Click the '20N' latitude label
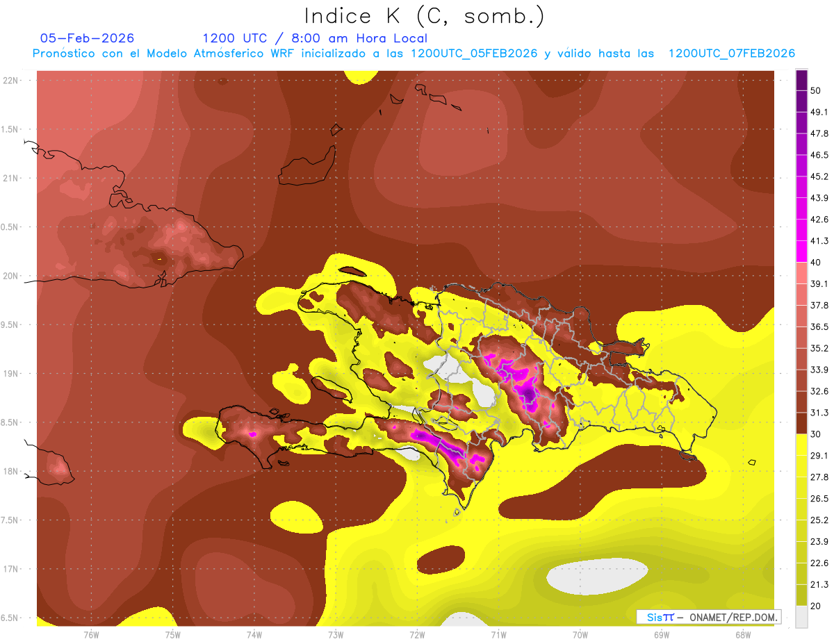 [10, 276]
